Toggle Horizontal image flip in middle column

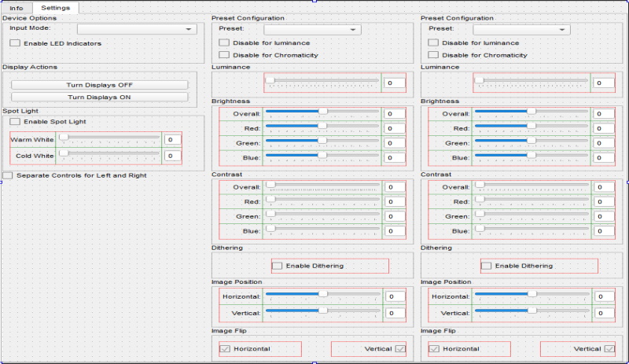coord(245,349)
